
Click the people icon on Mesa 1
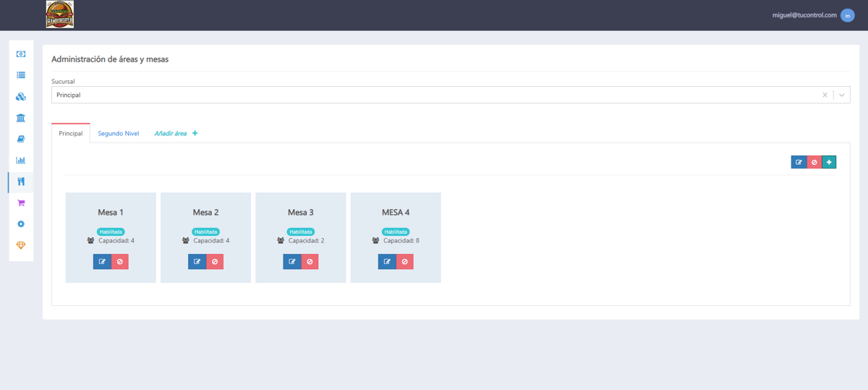90,241
